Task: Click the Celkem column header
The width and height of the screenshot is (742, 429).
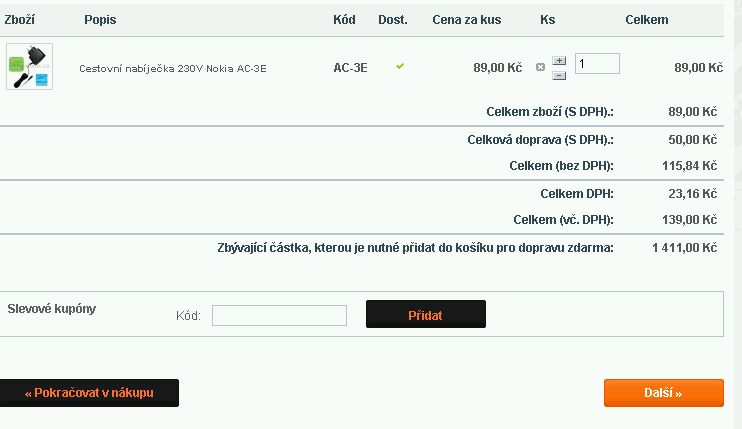Action: (x=647, y=20)
